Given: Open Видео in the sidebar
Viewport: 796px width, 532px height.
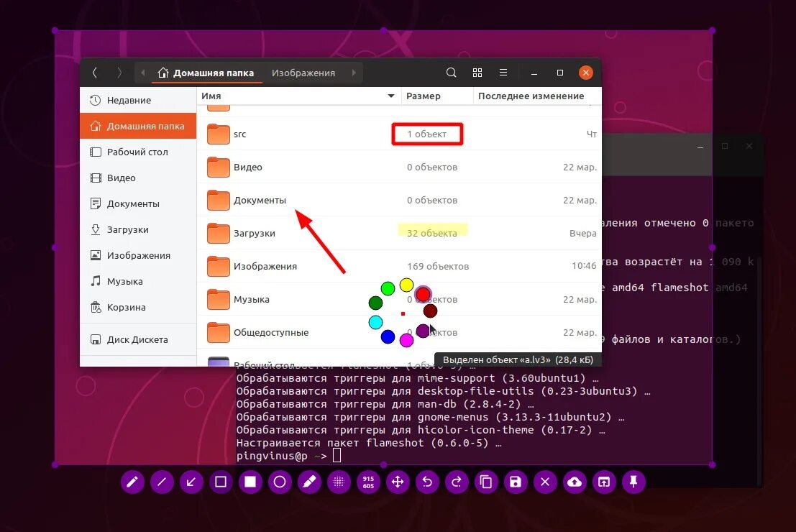Looking at the screenshot, I should point(138,178).
